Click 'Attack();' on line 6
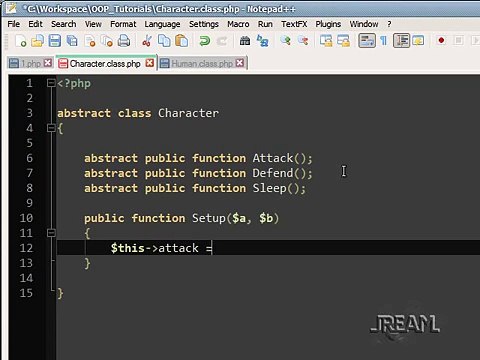Screen dimensions: 480x360 click(283, 158)
